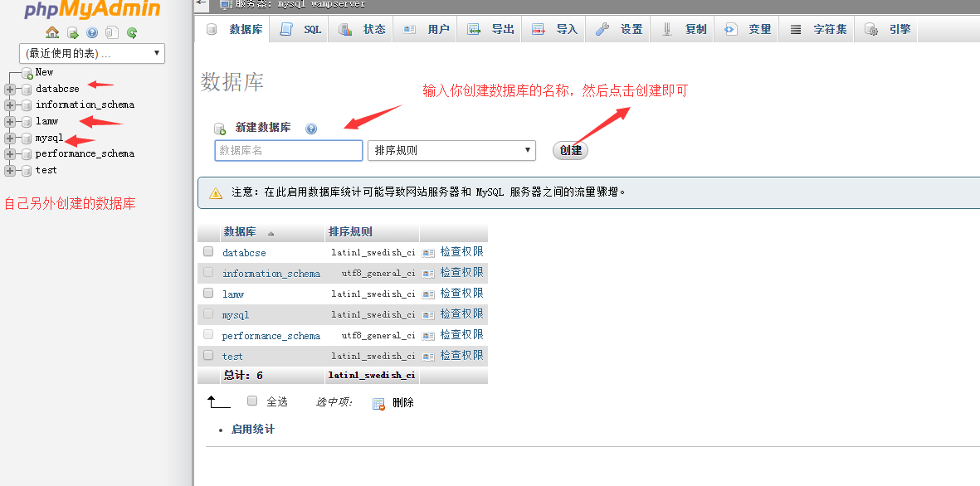Click the privileges icon in performance_schema row
This screenshot has height=486, width=980.
428,335
